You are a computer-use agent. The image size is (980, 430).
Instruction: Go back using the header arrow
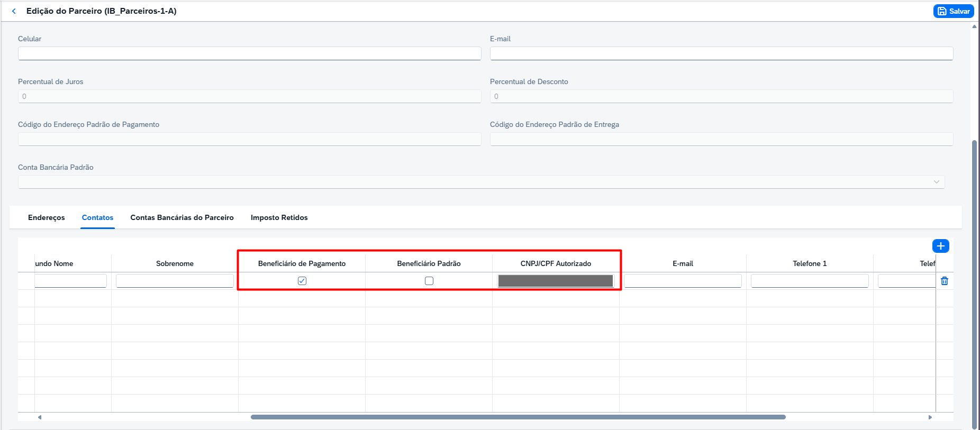(14, 11)
